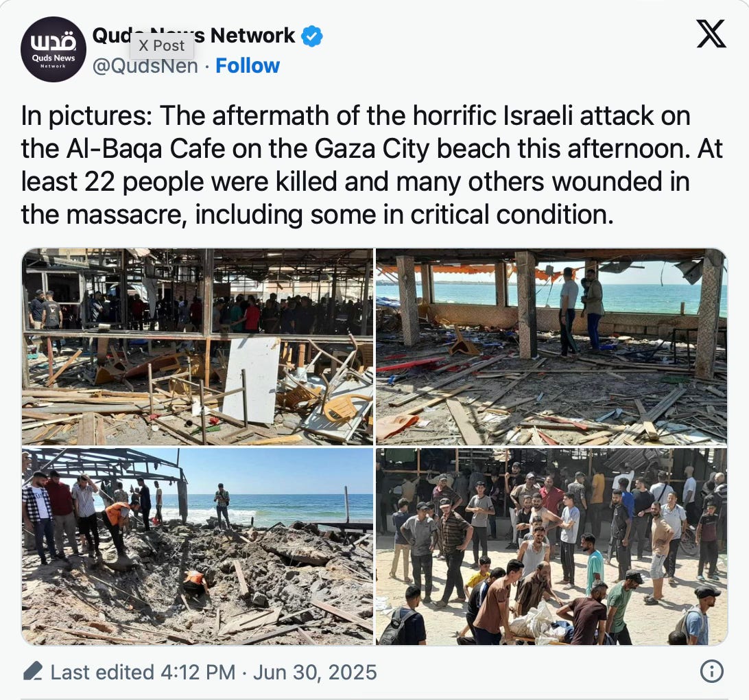
Task: Open the photo of debris with sea view
Action: [x=551, y=347]
